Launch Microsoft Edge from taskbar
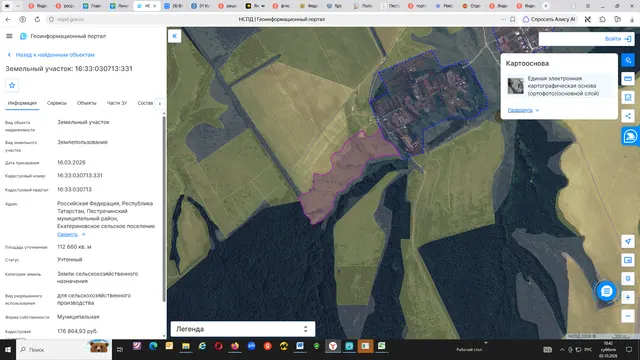Viewport: 640px width, 360px height. [153, 346]
